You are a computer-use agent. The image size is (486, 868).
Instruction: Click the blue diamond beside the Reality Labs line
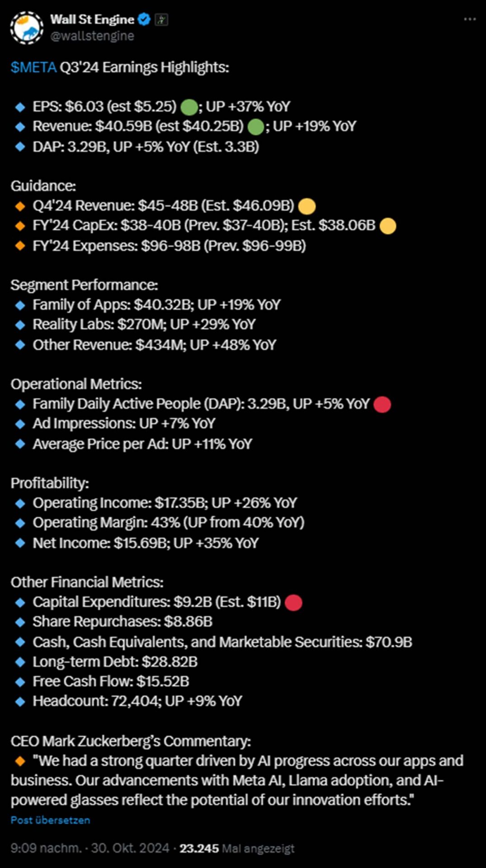pos(20,325)
